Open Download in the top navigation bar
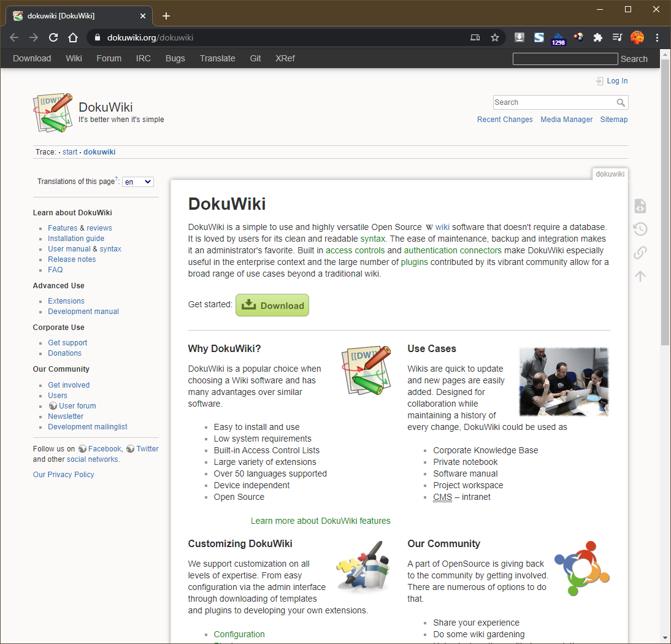The width and height of the screenshot is (671, 644). pos(32,58)
